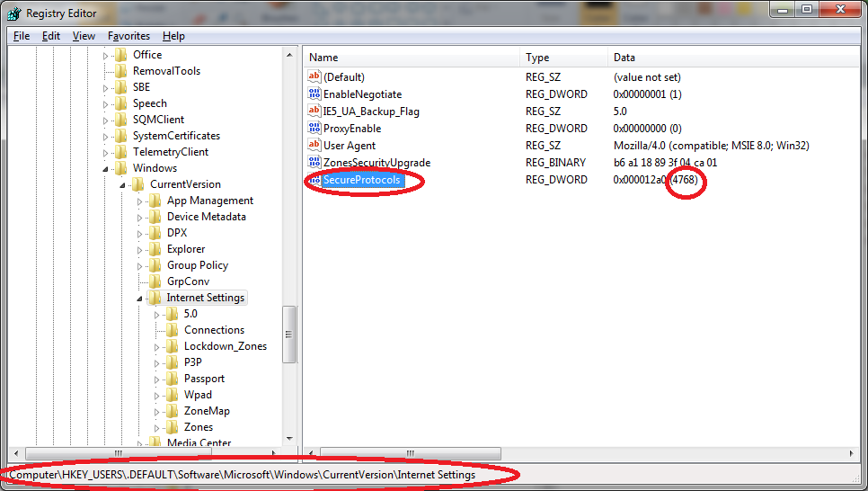This screenshot has width=868, height=491.
Task: Sort values by the Name column header
Action: coord(412,57)
